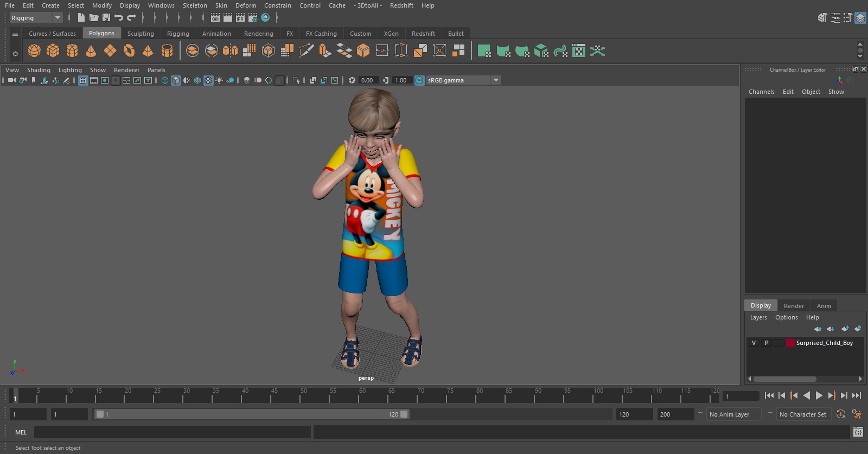
Task: Toggle smooth shade all in viewport toolbar
Action: coord(176,80)
